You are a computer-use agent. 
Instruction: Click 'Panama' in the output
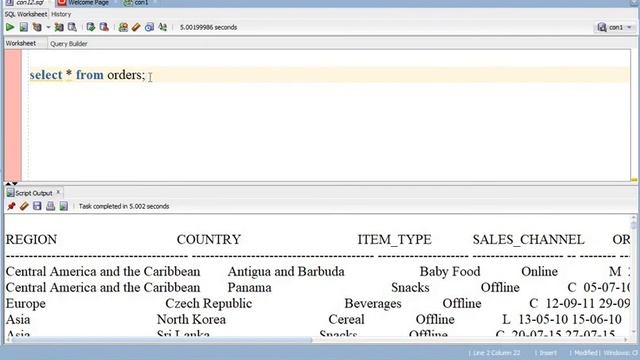pos(249,288)
